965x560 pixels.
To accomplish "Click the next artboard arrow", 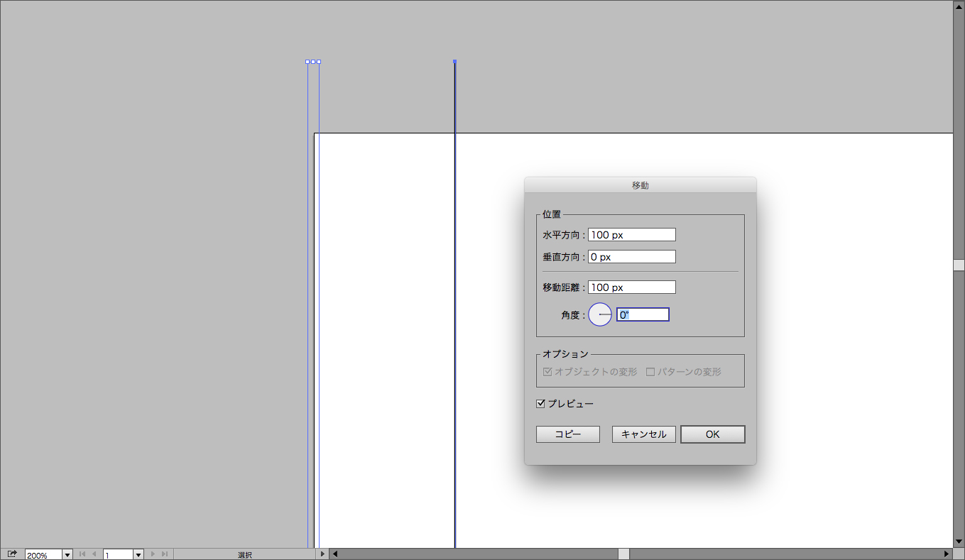I will [x=153, y=554].
